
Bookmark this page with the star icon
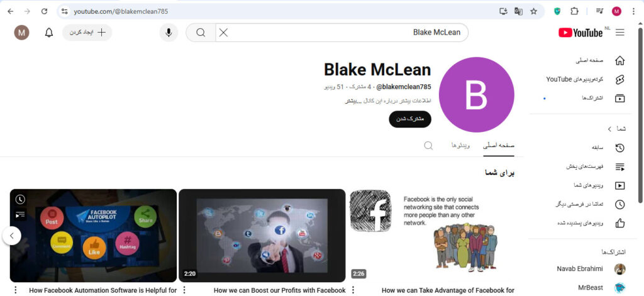[533, 11]
